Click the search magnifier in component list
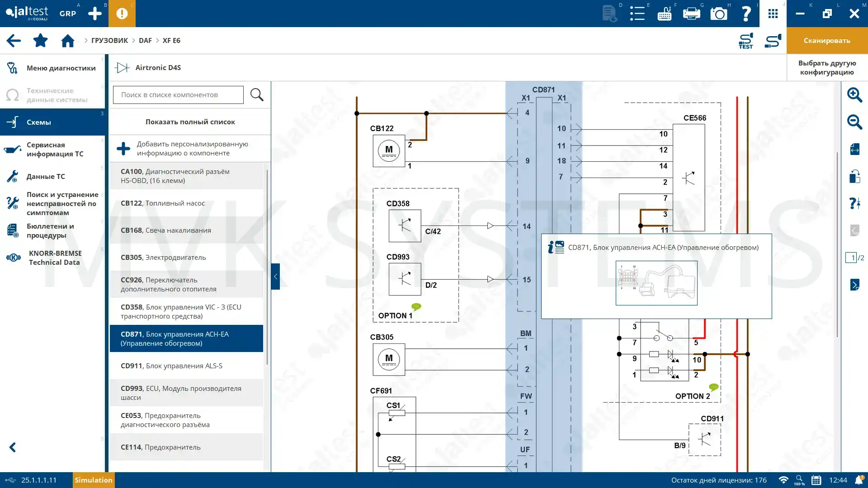The image size is (868, 488). pos(257,95)
